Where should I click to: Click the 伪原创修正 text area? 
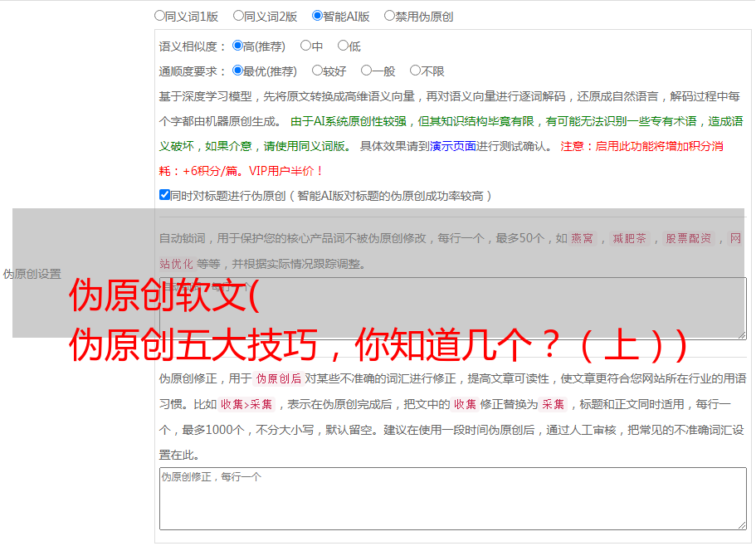(x=453, y=499)
